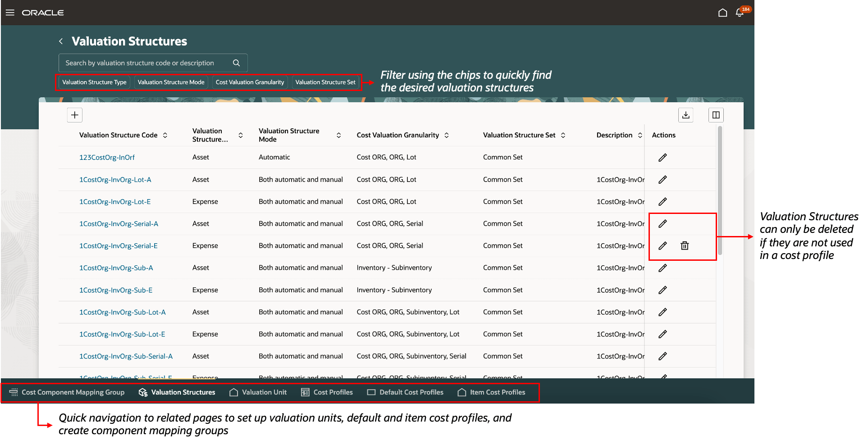Viewport: 868px width, 445px height.
Task: Add a new valuation structure
Action: point(75,115)
